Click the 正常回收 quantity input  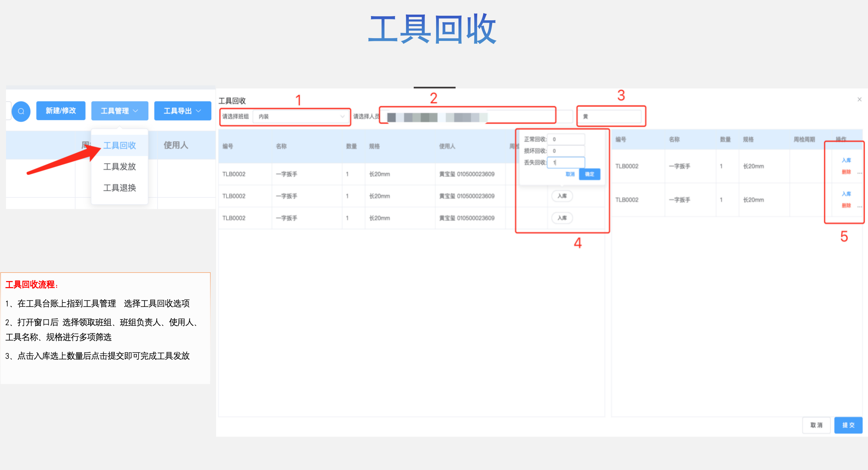(566, 139)
